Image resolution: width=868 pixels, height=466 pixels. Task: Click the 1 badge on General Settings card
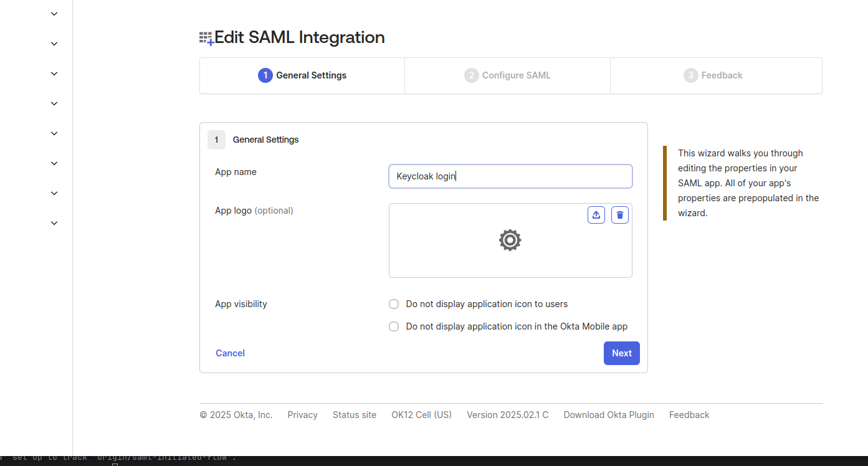216,140
